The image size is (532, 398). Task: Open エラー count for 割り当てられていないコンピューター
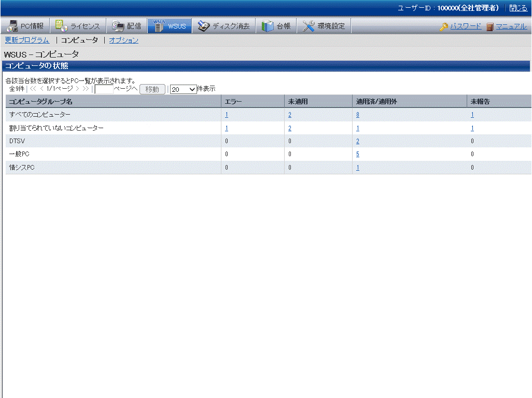227,128
